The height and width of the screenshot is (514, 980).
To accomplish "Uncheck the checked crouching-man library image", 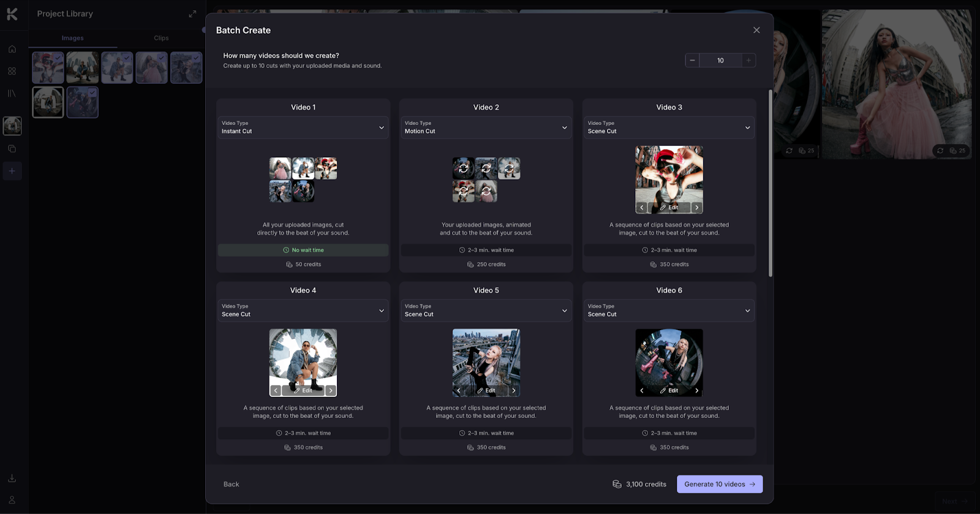I will click(117, 67).
